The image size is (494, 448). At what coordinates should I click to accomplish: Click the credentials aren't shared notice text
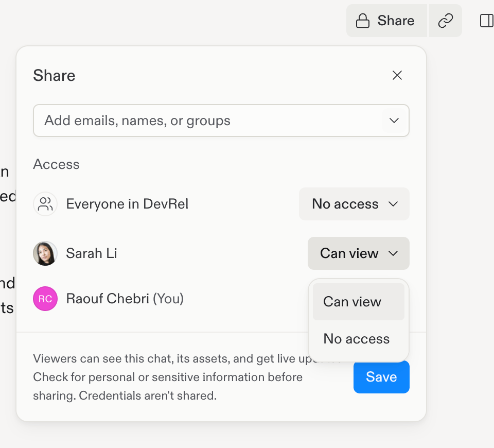(x=148, y=395)
